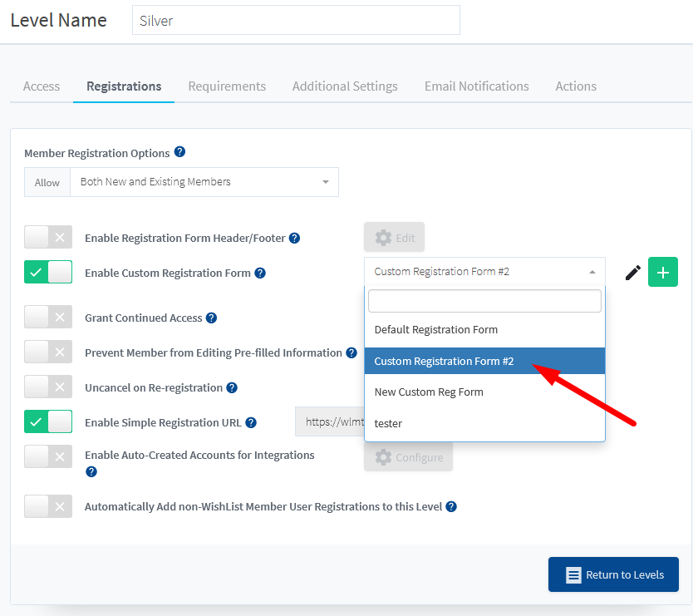
Task: Show help for Prevent Member from Editing
Action: tap(351, 352)
